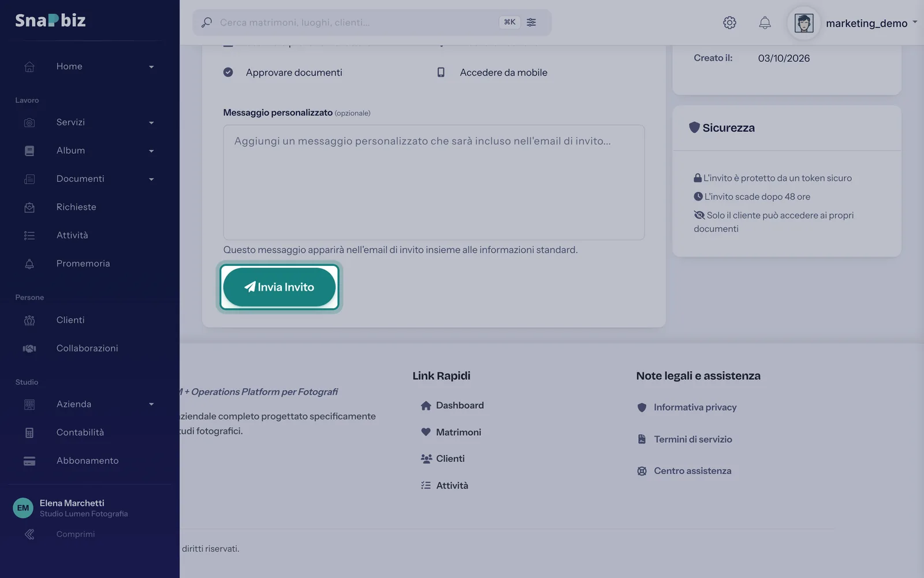This screenshot has width=924, height=578.
Task: Open Richieste in the sidebar
Action: pyautogui.click(x=76, y=207)
